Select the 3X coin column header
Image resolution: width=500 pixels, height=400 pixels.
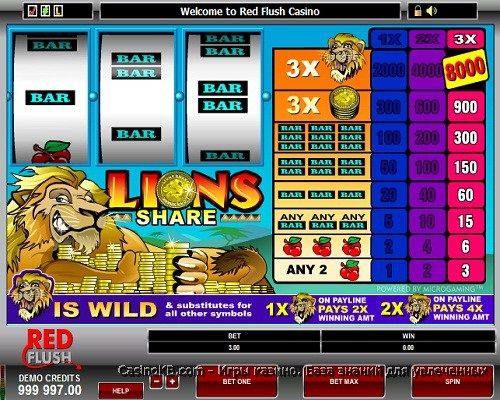click(465, 39)
